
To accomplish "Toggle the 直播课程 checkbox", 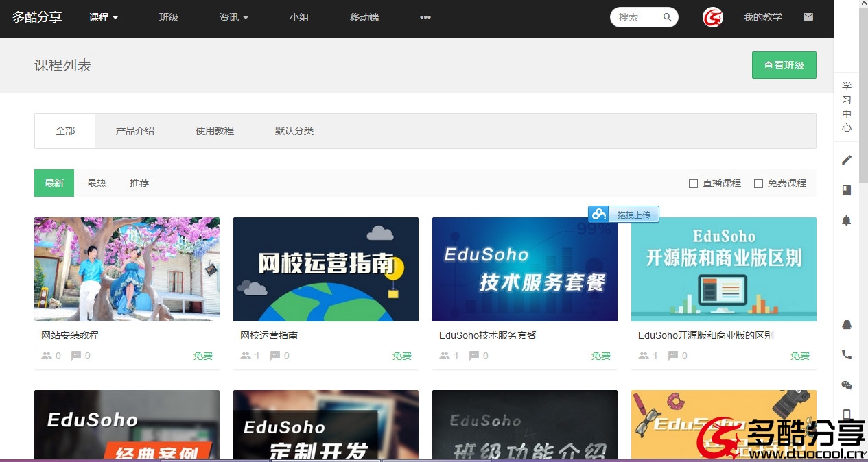I will point(693,183).
